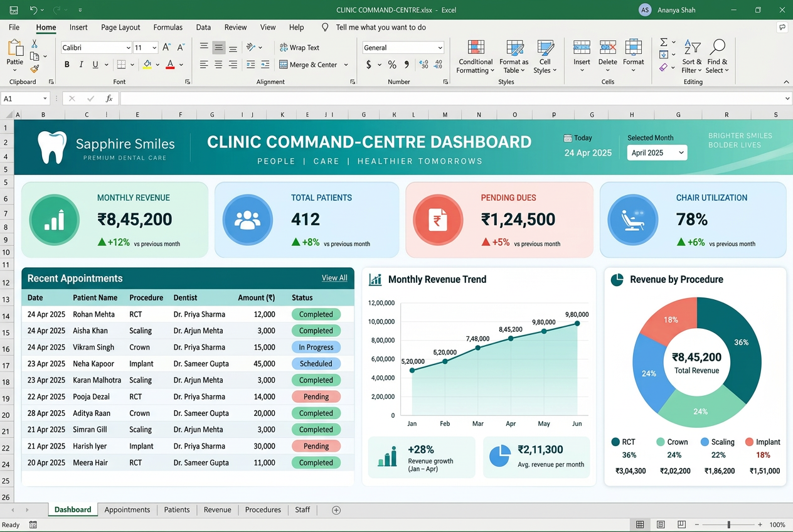Expand Merge & Center options arrow
The width and height of the screenshot is (793, 532).
346,65
